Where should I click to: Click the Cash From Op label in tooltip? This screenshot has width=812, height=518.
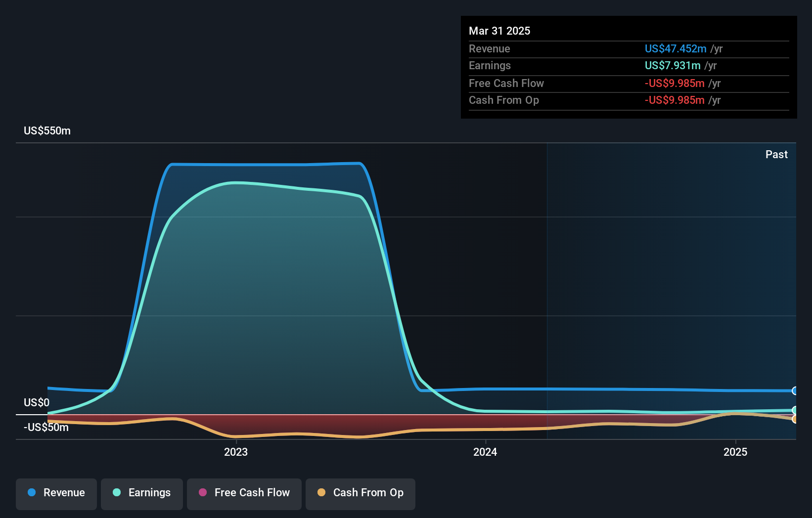click(503, 100)
